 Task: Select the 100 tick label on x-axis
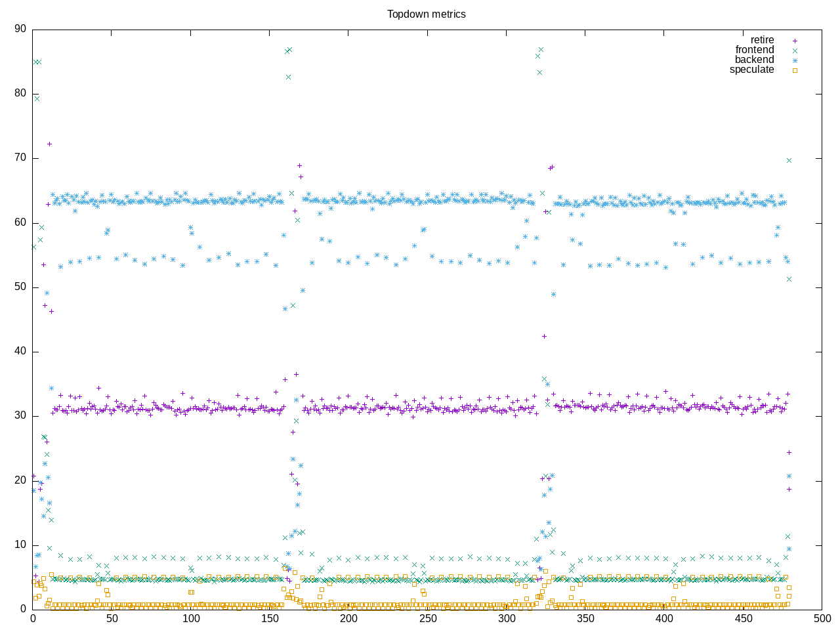coord(190,618)
